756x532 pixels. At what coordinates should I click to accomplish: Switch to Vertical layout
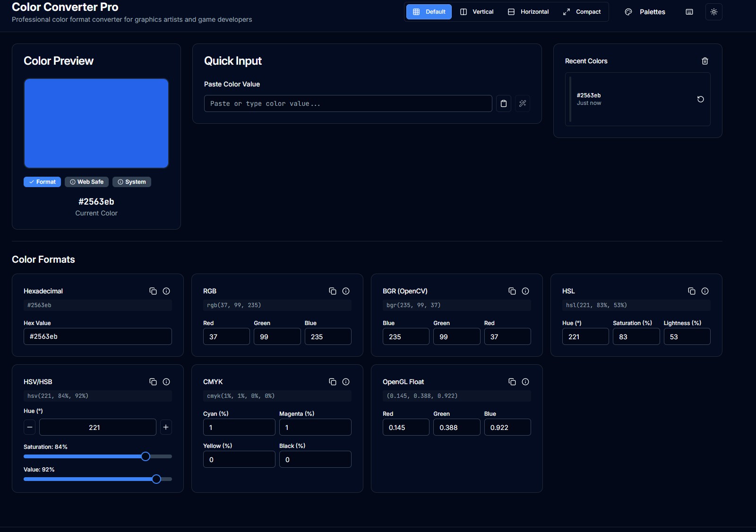click(x=477, y=12)
